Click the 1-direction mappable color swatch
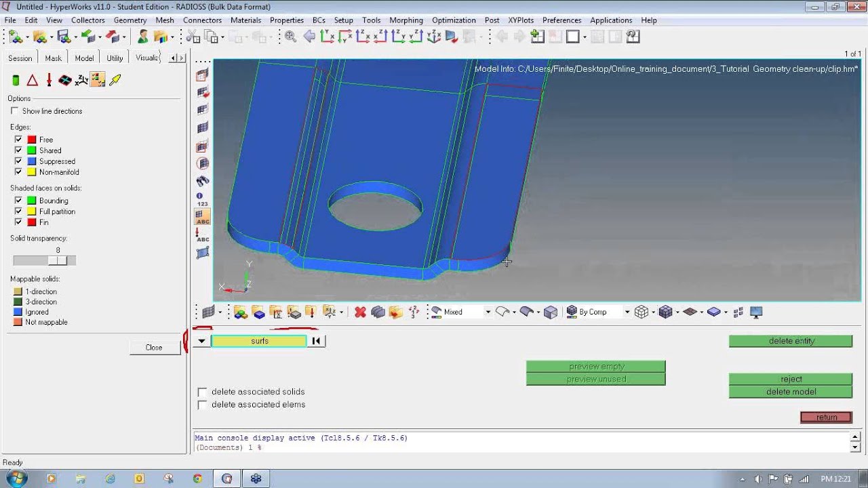The height and width of the screenshot is (488, 868). 18,291
